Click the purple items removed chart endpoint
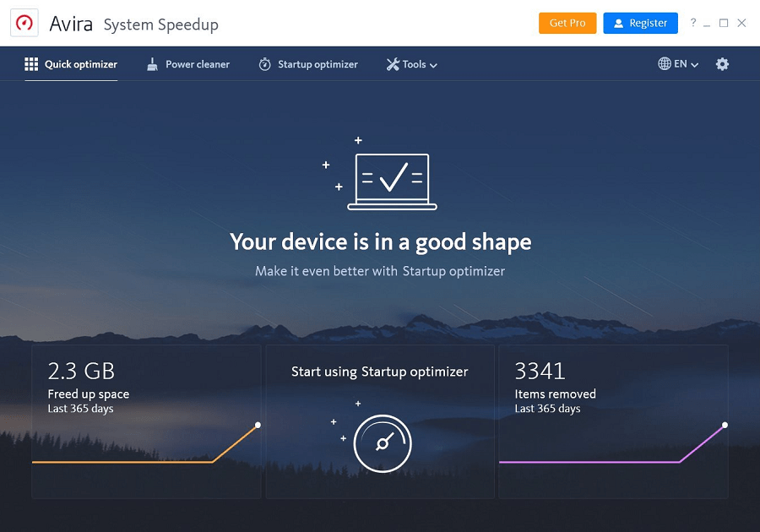This screenshot has height=532, width=760. tap(725, 425)
